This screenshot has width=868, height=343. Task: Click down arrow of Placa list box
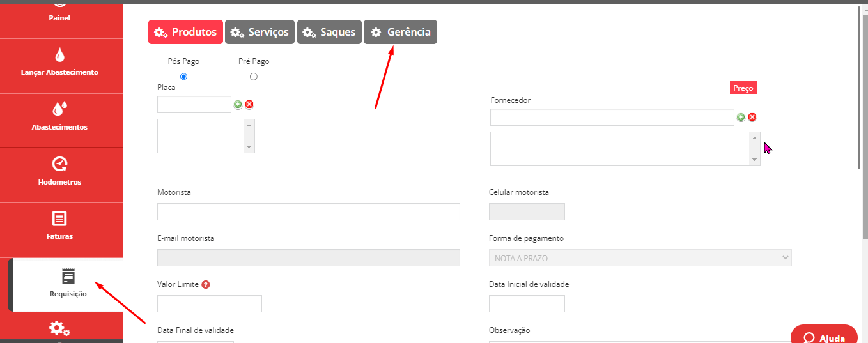point(249,147)
